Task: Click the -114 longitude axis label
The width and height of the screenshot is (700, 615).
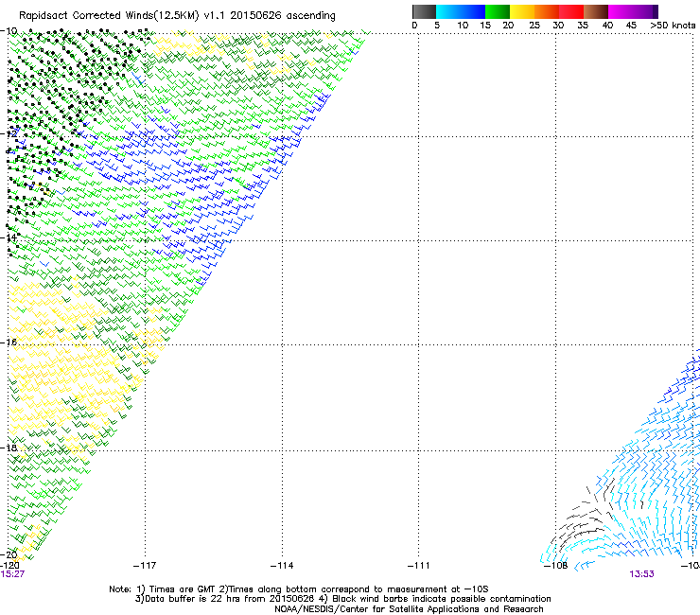Action: [x=282, y=566]
